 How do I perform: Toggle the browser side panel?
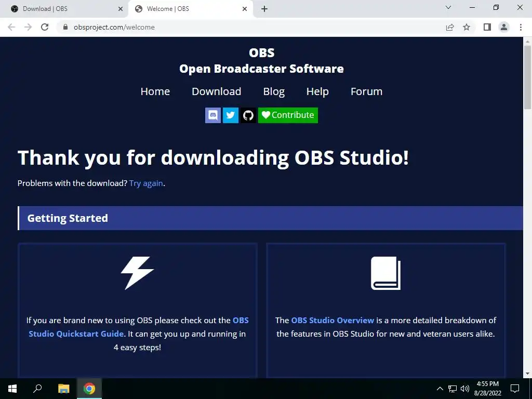pos(487,27)
